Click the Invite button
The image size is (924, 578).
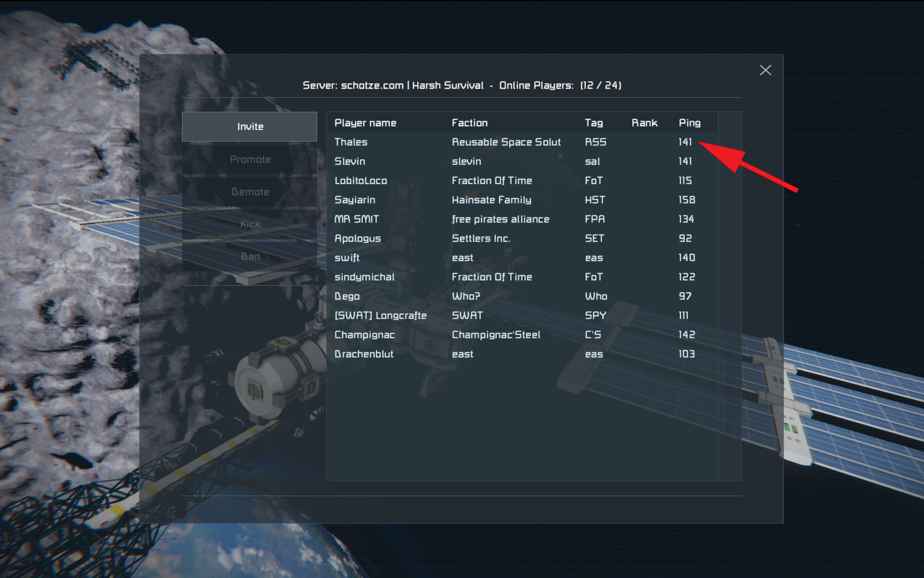pos(249,127)
